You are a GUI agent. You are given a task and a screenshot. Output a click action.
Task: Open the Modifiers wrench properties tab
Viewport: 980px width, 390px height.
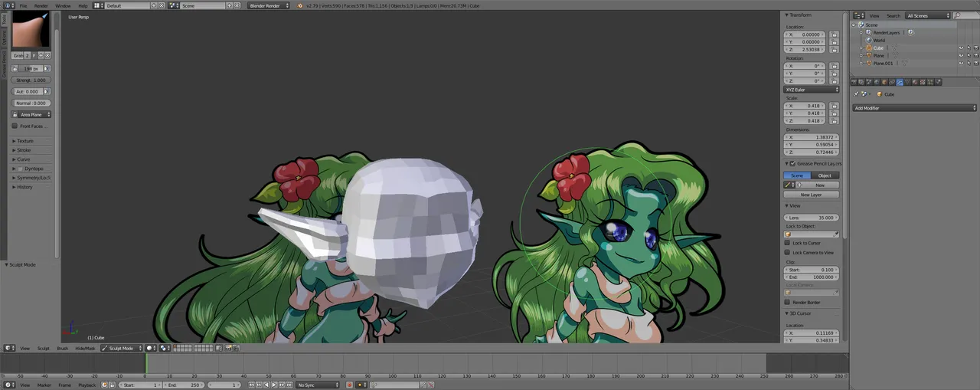pyautogui.click(x=900, y=82)
